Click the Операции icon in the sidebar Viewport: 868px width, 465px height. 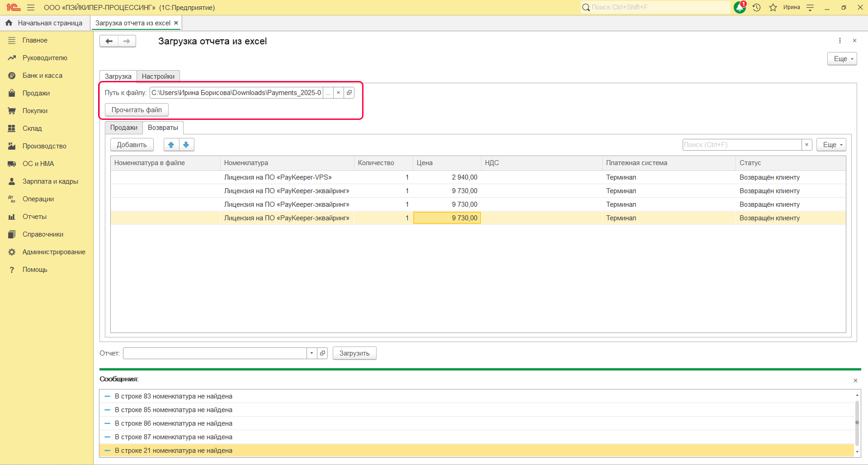tap(12, 199)
